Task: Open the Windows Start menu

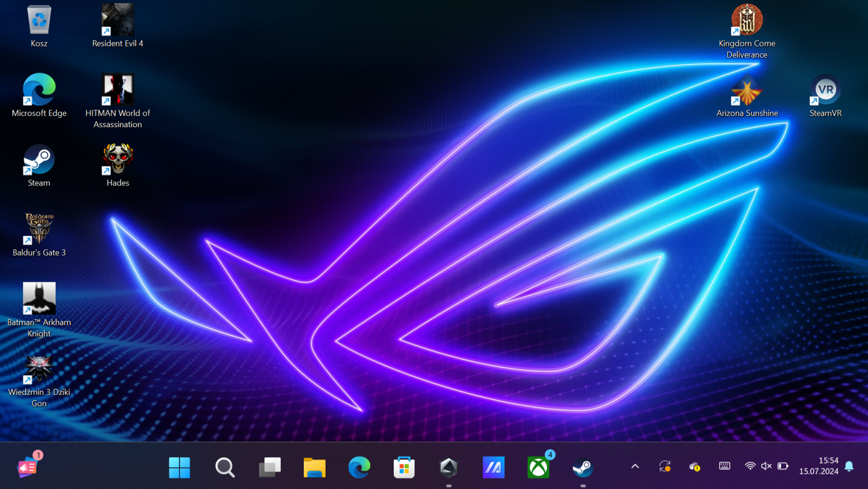Action: [180, 467]
